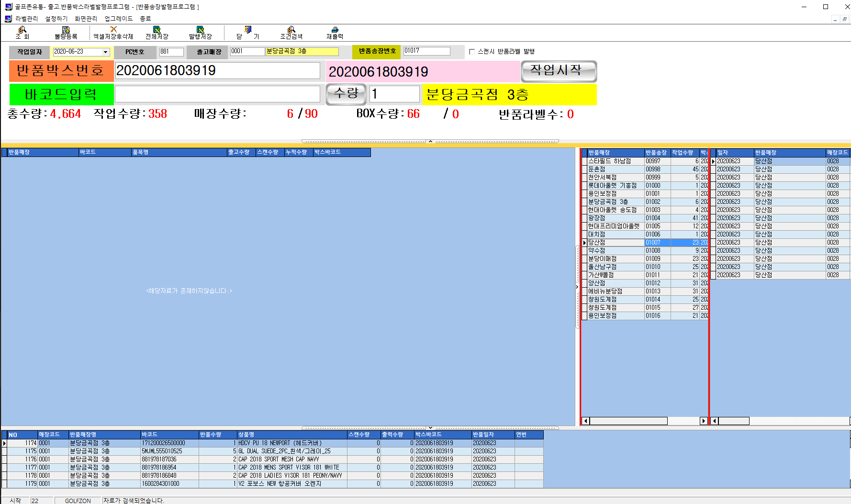Open the 작업일자 date dropdown

click(105, 52)
